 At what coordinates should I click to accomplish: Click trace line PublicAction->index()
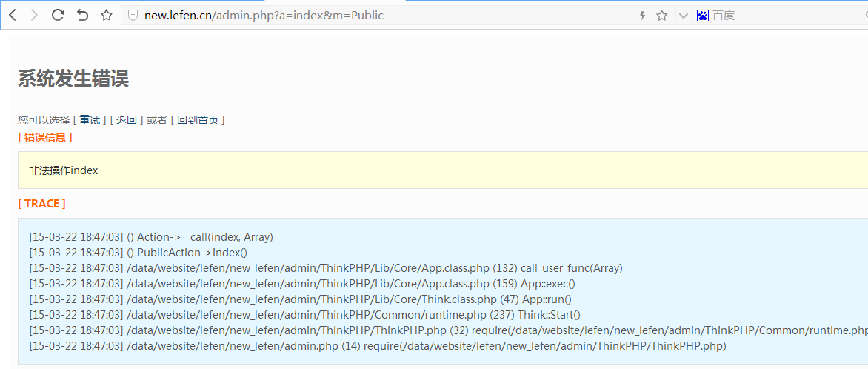tap(138, 253)
